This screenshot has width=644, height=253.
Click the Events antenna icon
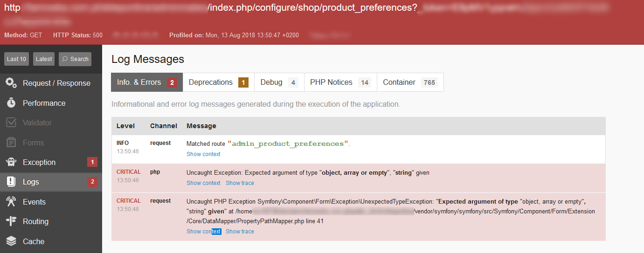pos(11,202)
